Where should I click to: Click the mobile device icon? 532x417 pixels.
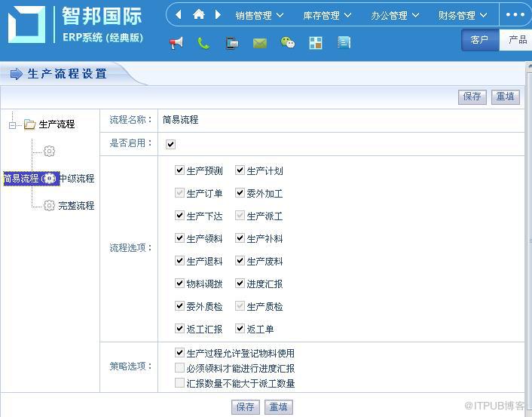point(232,43)
